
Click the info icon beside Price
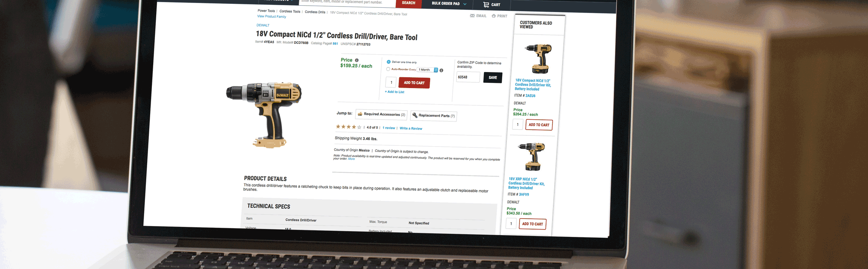point(357,60)
